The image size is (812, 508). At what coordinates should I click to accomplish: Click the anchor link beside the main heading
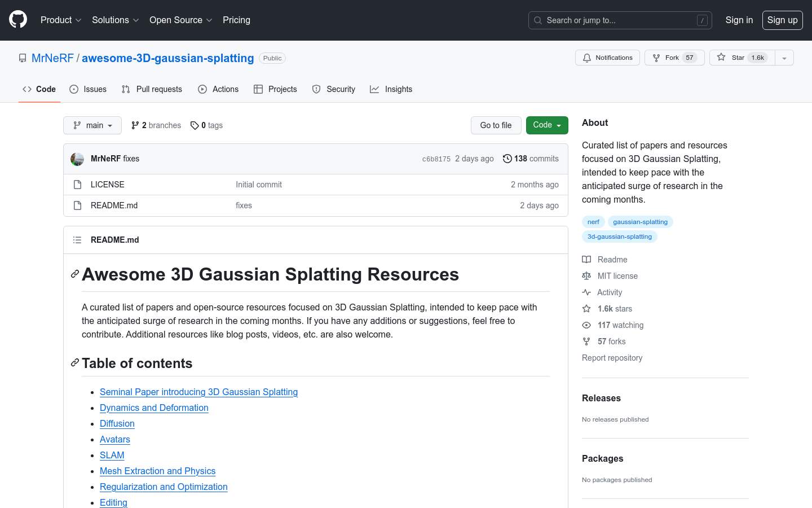[74, 274]
